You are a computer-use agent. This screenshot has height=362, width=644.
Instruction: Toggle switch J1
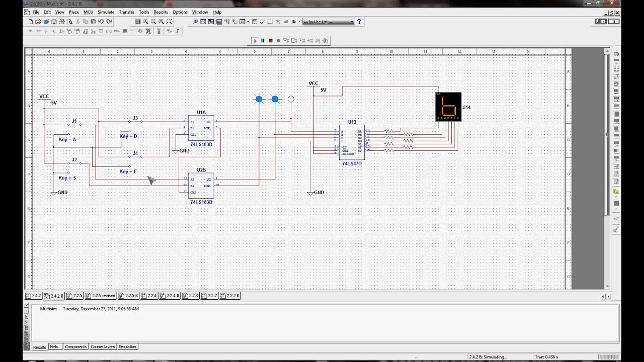tap(74, 124)
